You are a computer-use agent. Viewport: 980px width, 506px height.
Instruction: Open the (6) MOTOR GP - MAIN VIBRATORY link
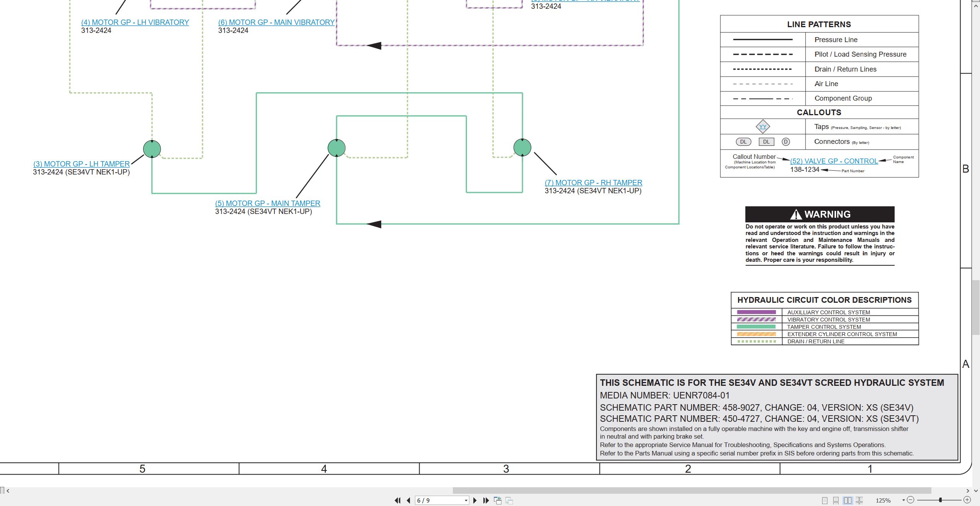(276, 22)
